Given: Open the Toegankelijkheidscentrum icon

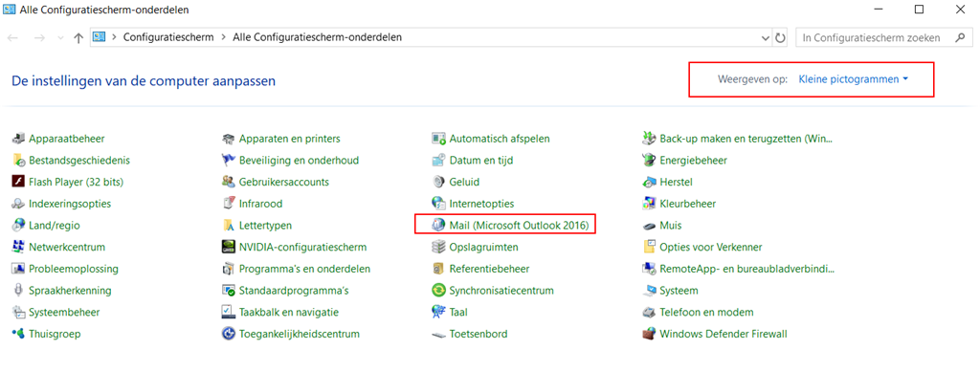Looking at the screenshot, I should (228, 334).
